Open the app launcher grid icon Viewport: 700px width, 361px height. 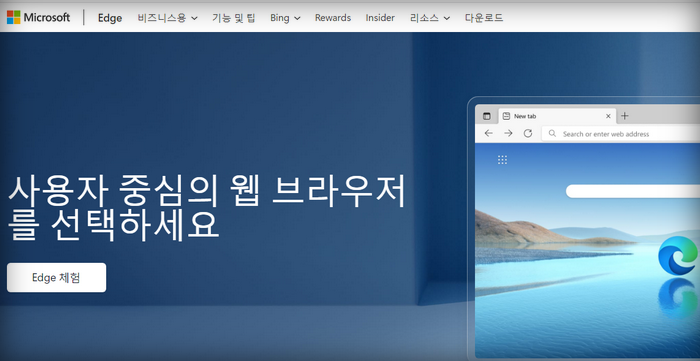(x=502, y=160)
